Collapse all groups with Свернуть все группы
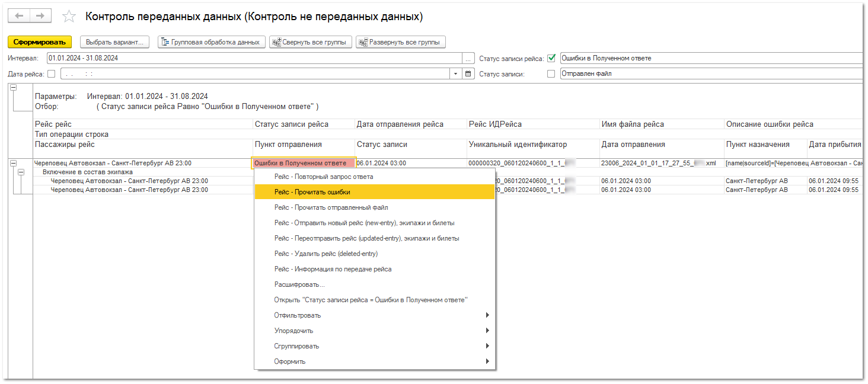 click(311, 42)
